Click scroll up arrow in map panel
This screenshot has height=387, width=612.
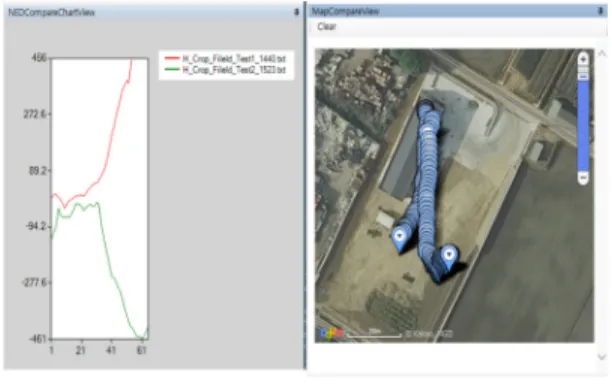click(601, 53)
